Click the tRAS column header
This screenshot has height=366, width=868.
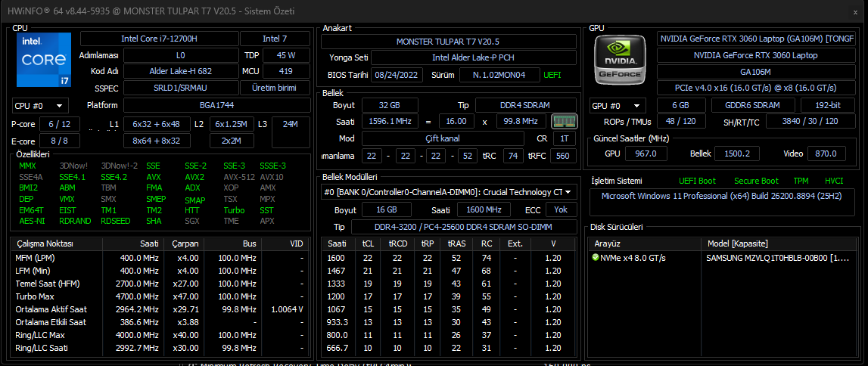coord(456,243)
